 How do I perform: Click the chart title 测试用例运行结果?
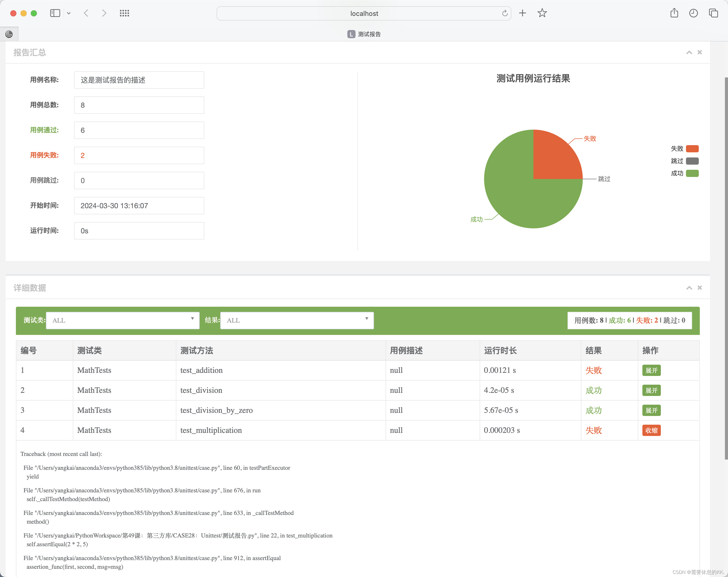533,79
